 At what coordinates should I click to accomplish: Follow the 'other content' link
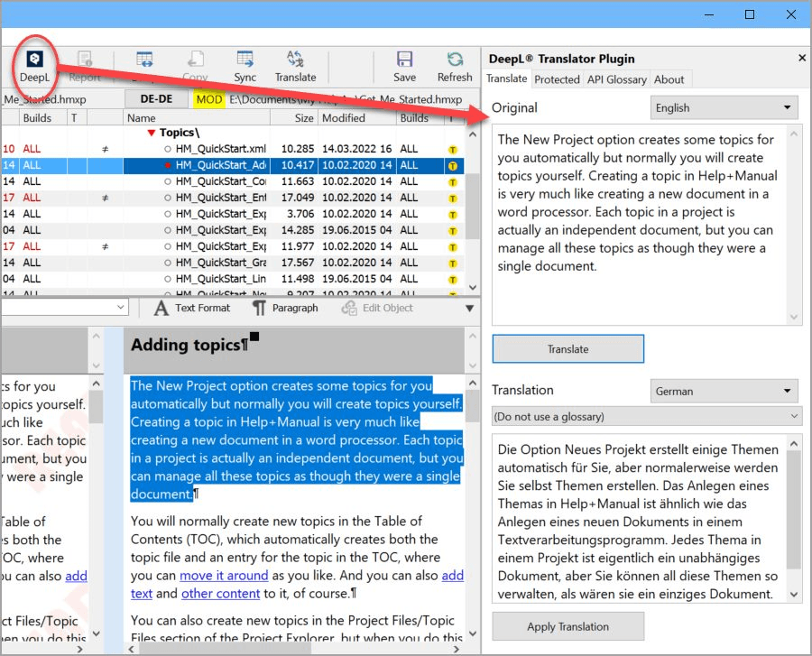221,594
